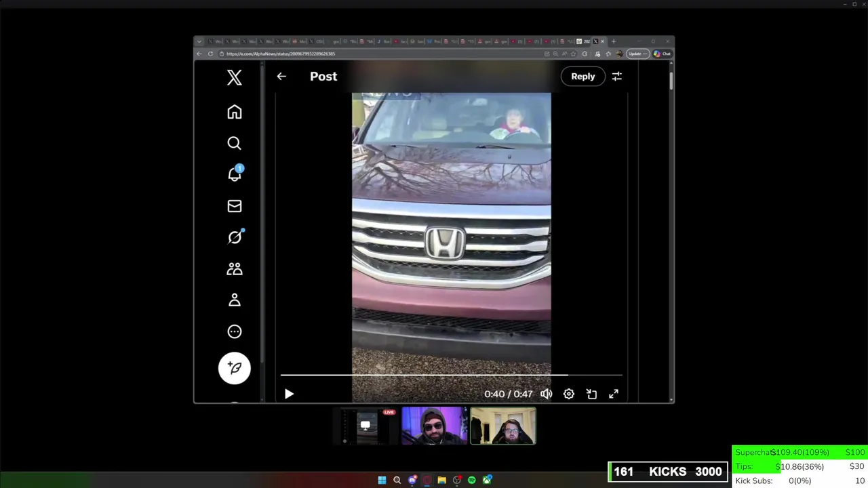Viewport: 868px width, 488px height.
Task: Select the LIVE screen-share thumbnail
Action: pyautogui.click(x=365, y=426)
